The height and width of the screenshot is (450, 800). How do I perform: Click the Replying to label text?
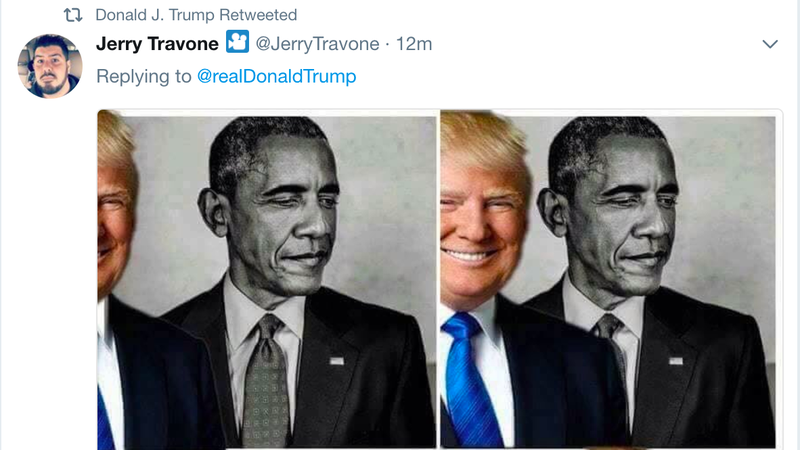tap(144, 77)
